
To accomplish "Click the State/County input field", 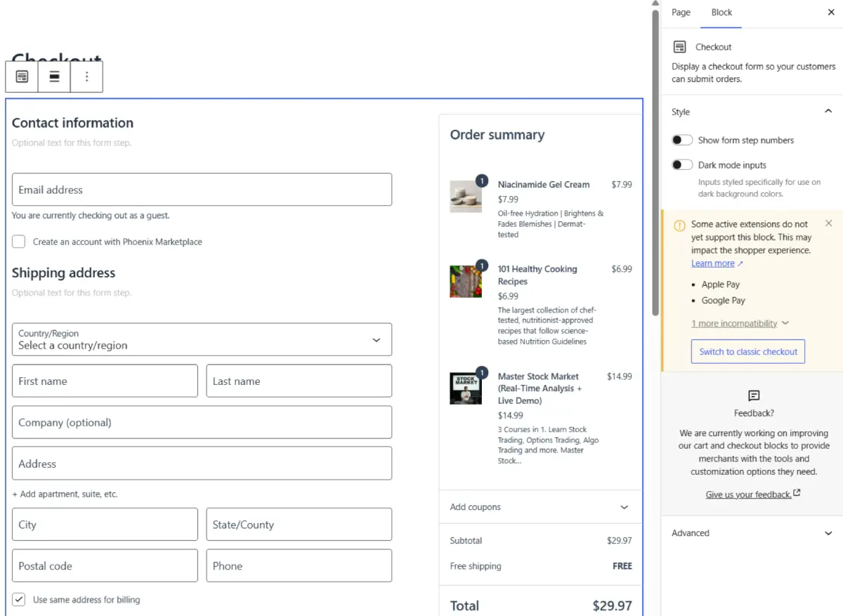I will tap(299, 525).
